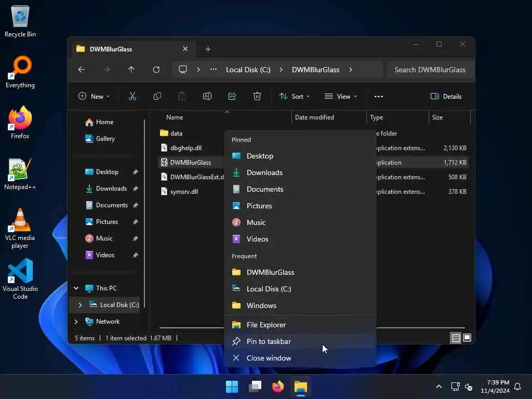Click the Windows Start button
532x399 pixels.
click(232, 387)
